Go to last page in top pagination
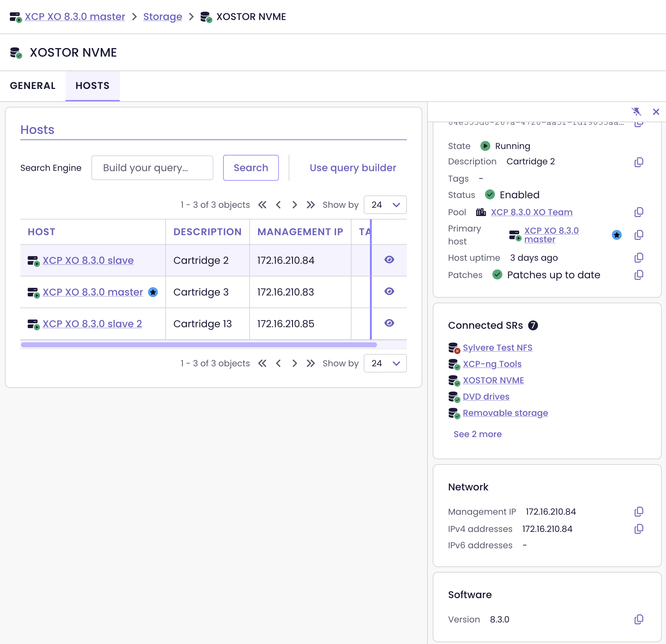The height and width of the screenshot is (644, 666). [x=310, y=205]
